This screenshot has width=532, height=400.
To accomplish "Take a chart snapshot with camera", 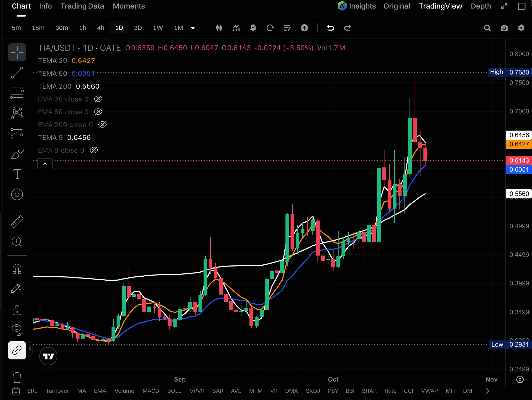I will (504, 28).
